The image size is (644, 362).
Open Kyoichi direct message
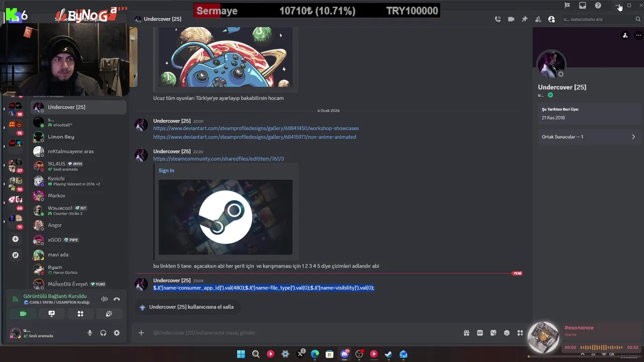click(x=78, y=181)
